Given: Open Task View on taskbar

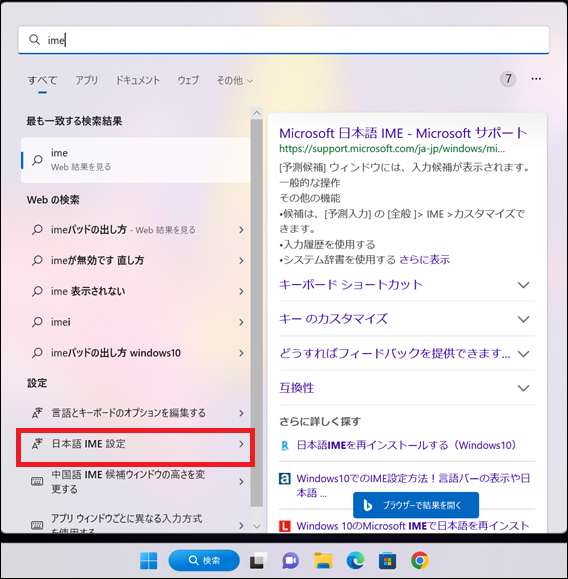Looking at the screenshot, I should click(258, 561).
